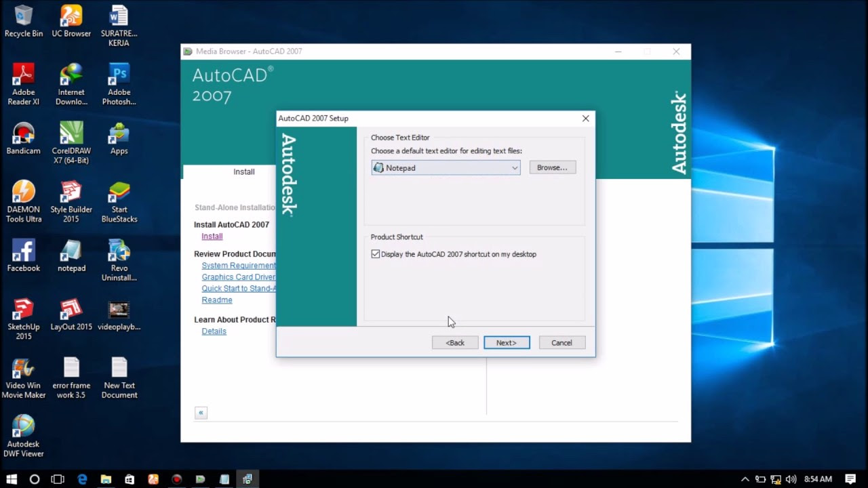The height and width of the screenshot is (488, 868).
Task: Click the 'Install AutoCAD 2007' heading
Action: click(x=231, y=225)
